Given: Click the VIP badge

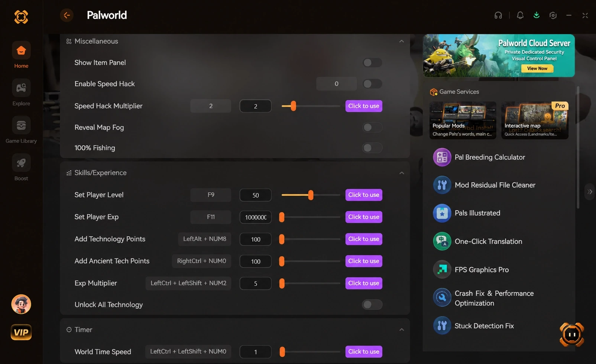Looking at the screenshot, I should (x=21, y=332).
